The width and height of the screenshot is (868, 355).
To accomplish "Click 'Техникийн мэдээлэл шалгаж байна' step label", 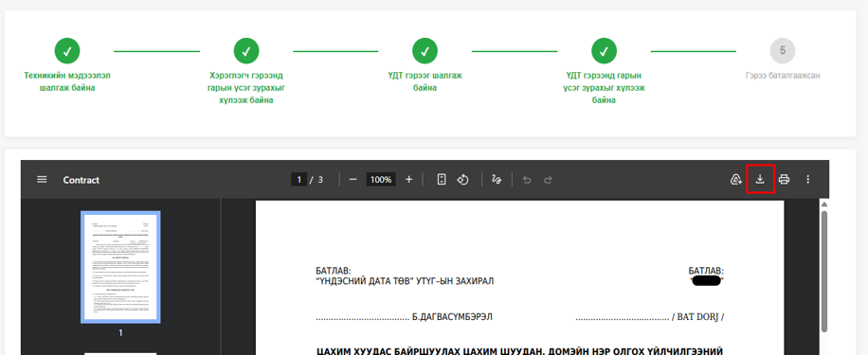I will 67,81.
